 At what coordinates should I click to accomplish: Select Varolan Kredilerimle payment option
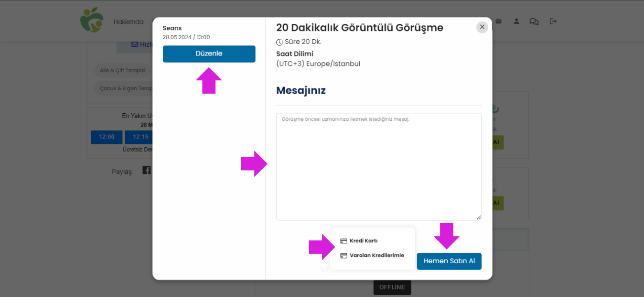click(372, 256)
